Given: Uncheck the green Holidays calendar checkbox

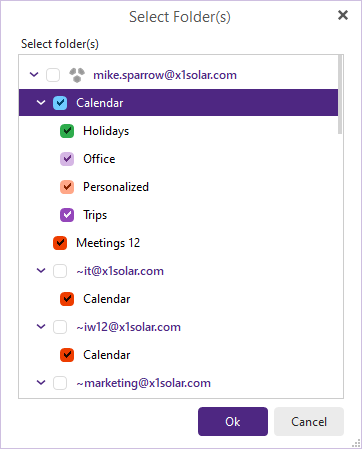Looking at the screenshot, I should (x=67, y=131).
